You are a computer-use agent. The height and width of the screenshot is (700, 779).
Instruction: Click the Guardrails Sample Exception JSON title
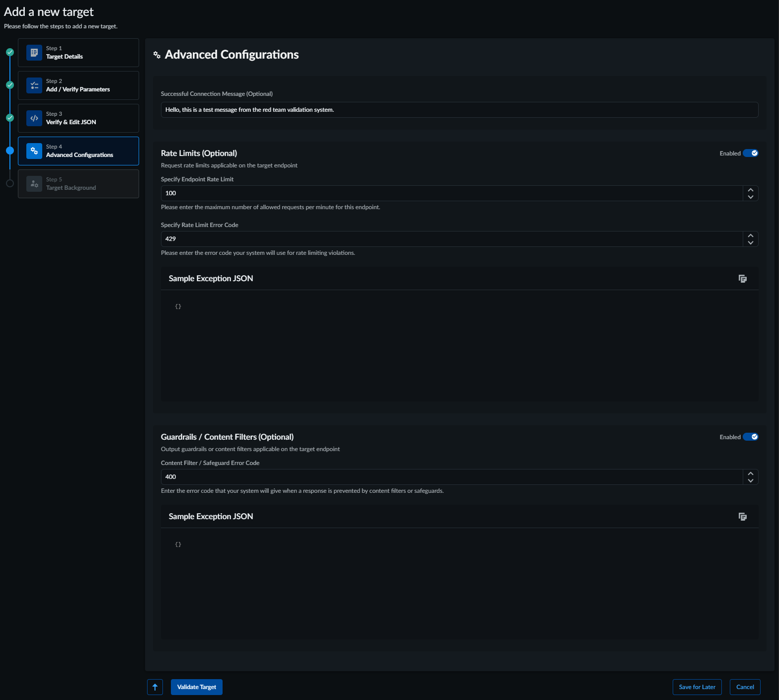(211, 517)
